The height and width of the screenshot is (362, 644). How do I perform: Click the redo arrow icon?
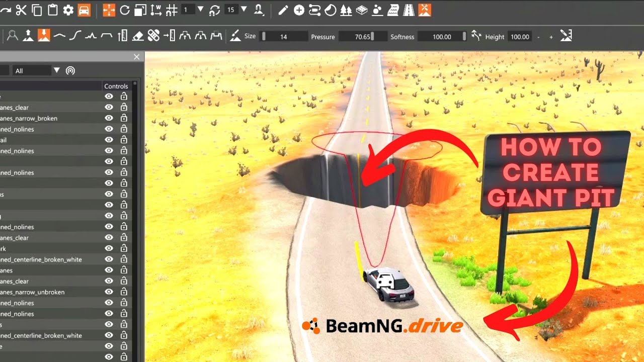pos(5,10)
